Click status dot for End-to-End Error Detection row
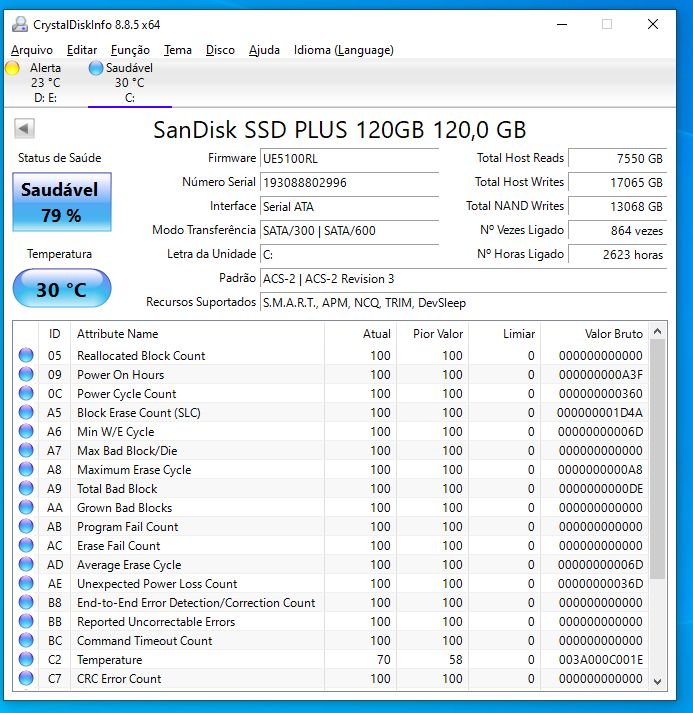 coord(26,602)
